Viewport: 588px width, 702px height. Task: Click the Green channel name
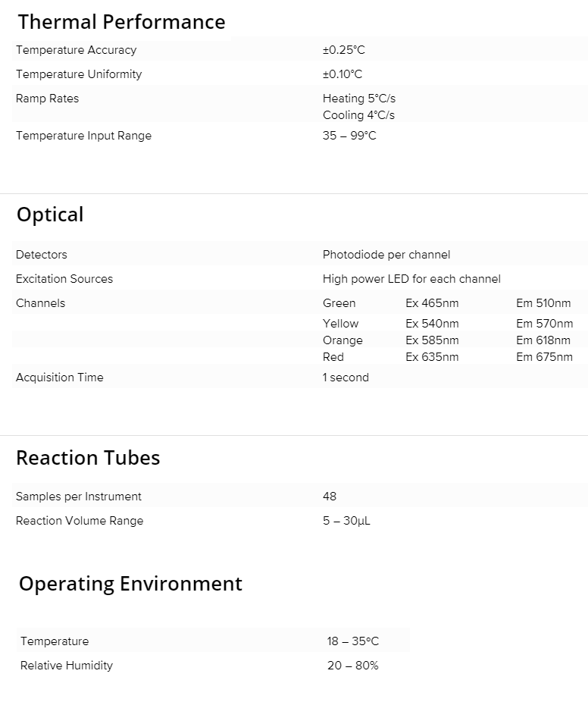pos(339,303)
